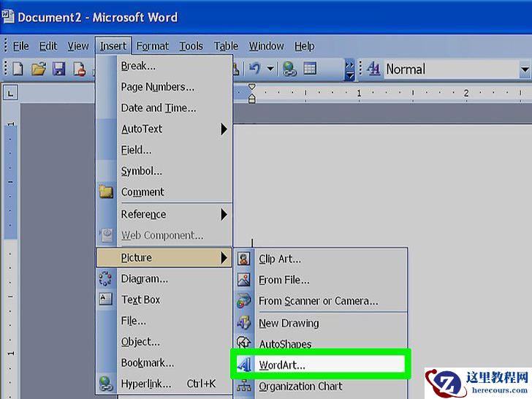The width and height of the screenshot is (532, 399).
Task: Choose Break... from Insert menu
Action: (x=164, y=66)
